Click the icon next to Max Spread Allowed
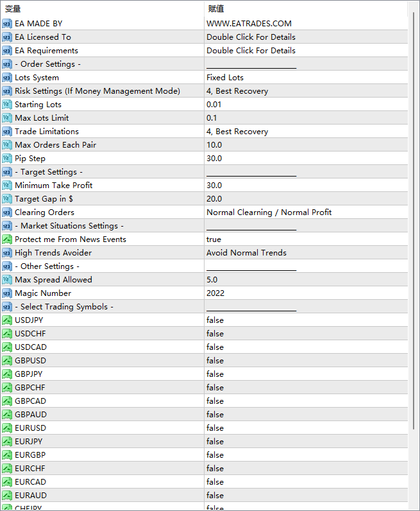Screen dimensions: 420x511 (x=7, y=280)
